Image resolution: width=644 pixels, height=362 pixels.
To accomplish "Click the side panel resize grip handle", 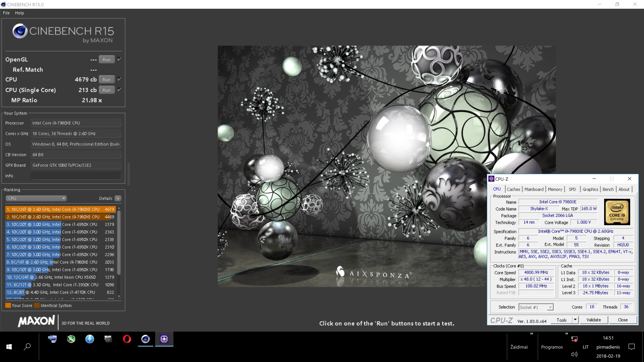I will pos(128,174).
